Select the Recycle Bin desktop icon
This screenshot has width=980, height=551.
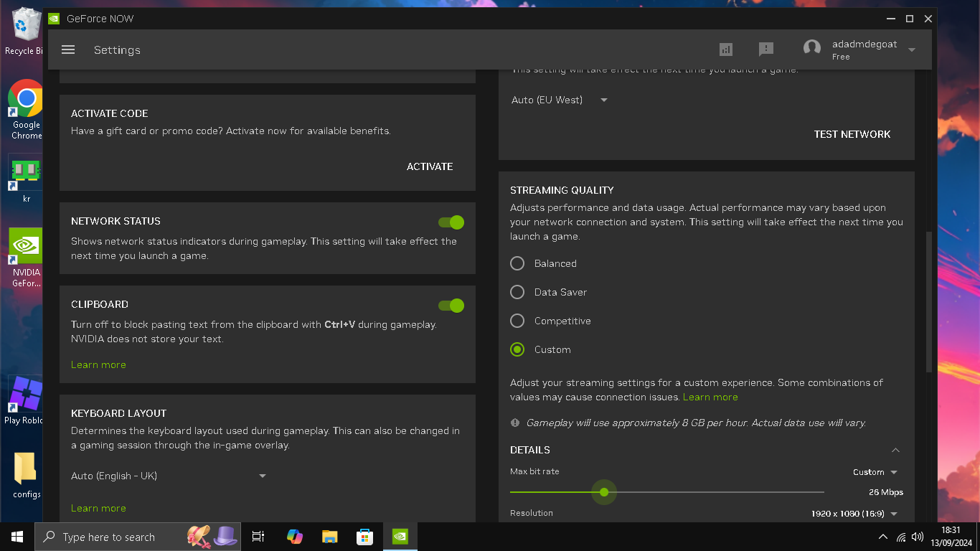pyautogui.click(x=24, y=32)
